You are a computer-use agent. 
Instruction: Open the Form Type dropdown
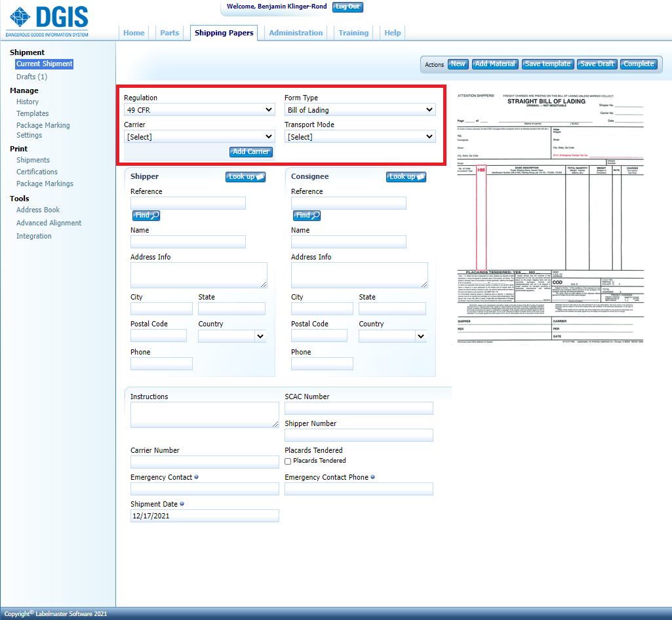click(x=360, y=110)
